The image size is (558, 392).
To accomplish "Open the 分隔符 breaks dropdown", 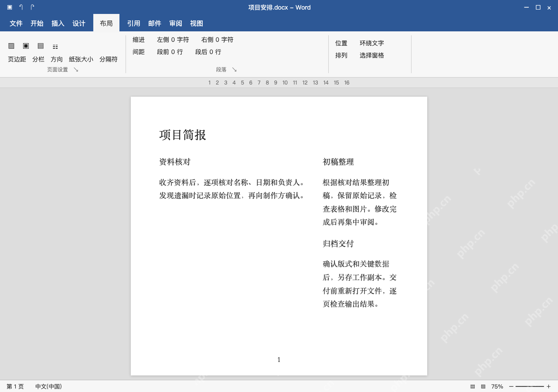I will point(109,59).
